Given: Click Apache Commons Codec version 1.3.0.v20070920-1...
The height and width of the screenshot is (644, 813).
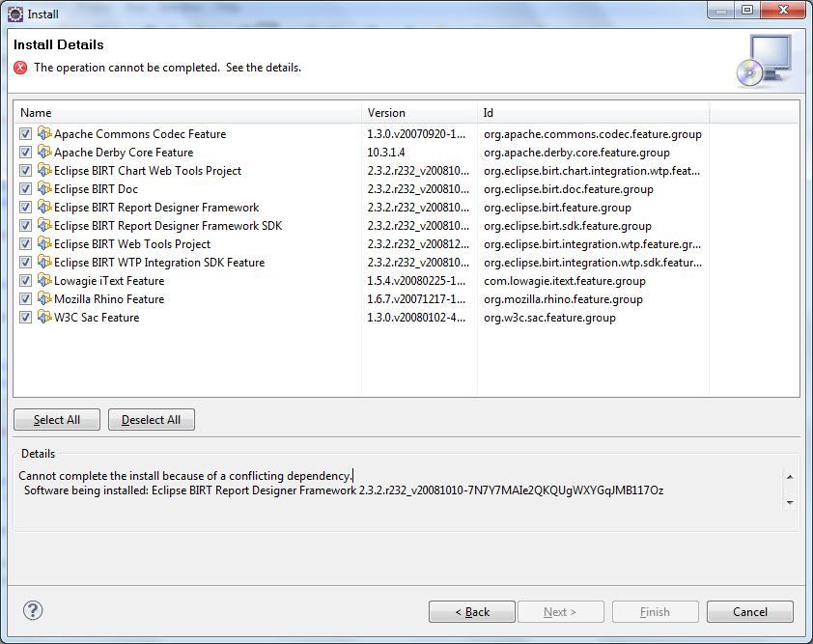Looking at the screenshot, I should [x=416, y=134].
